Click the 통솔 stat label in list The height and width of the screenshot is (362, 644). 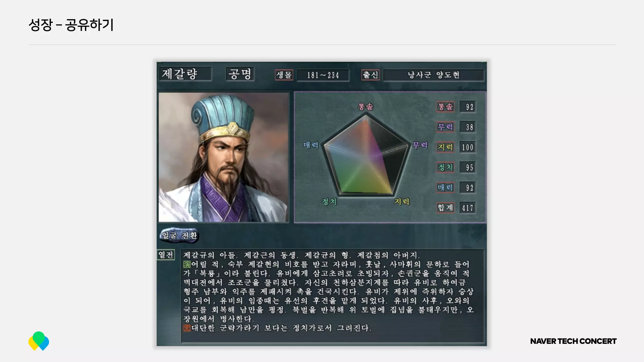tap(445, 107)
